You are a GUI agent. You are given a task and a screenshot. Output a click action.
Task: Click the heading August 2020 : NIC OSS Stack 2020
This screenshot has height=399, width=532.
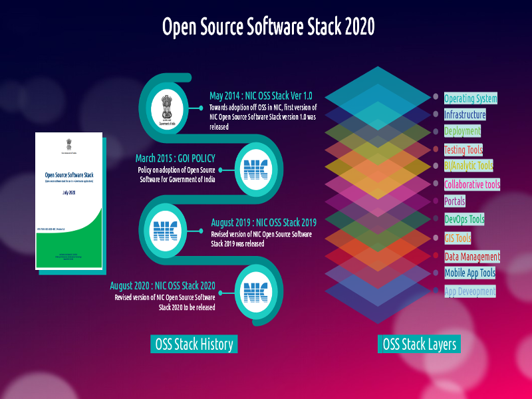pyautogui.click(x=162, y=286)
